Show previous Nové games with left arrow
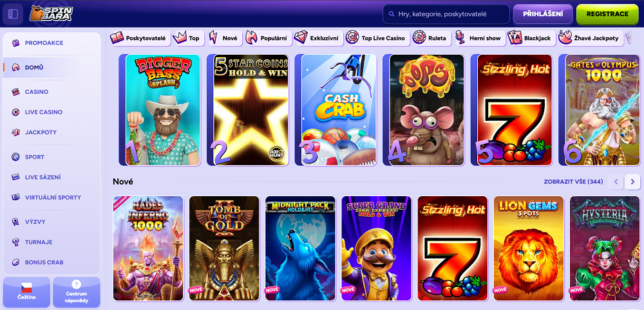Screen dimensions: 644x310 click(x=616, y=181)
